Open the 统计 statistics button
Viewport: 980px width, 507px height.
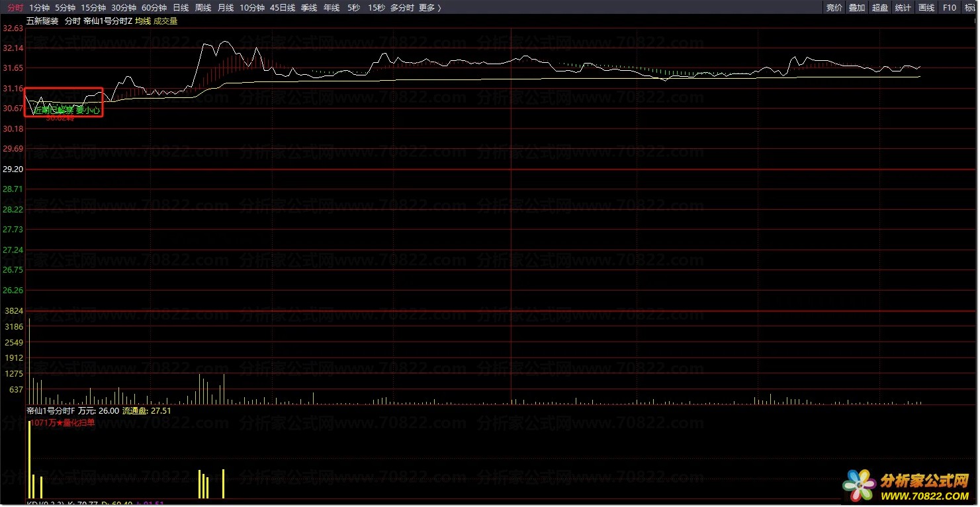(x=903, y=8)
